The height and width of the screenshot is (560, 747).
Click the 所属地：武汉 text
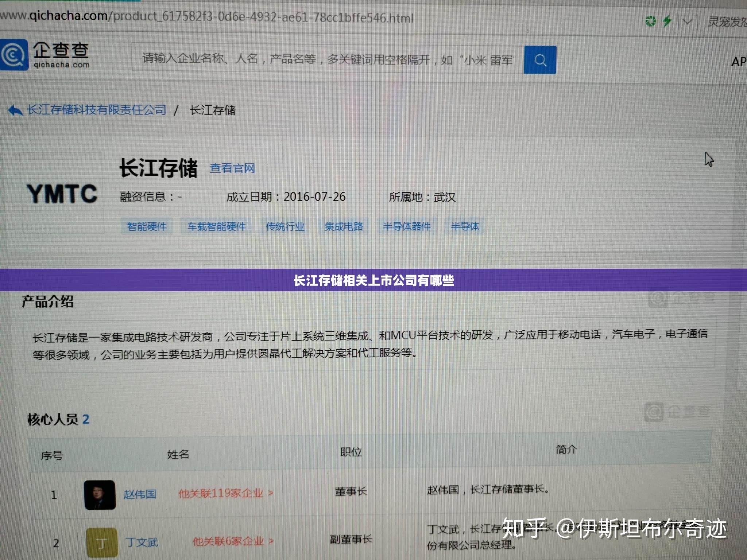(422, 197)
